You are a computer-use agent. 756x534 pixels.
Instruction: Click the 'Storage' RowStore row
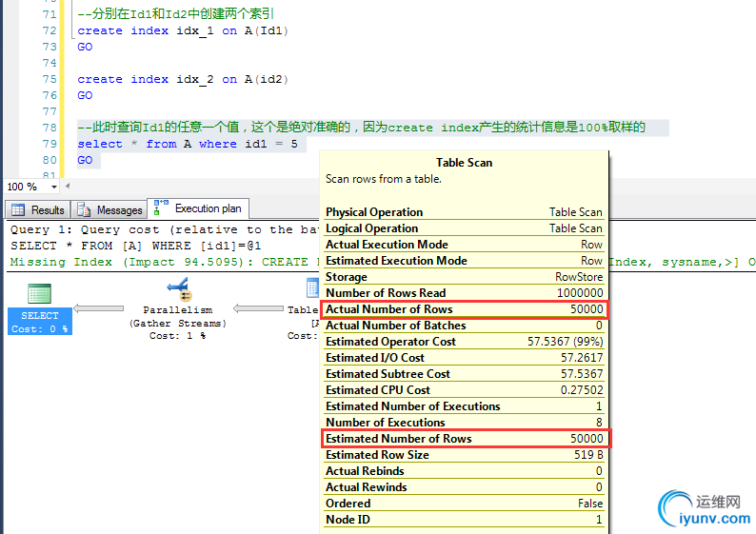[x=464, y=277]
